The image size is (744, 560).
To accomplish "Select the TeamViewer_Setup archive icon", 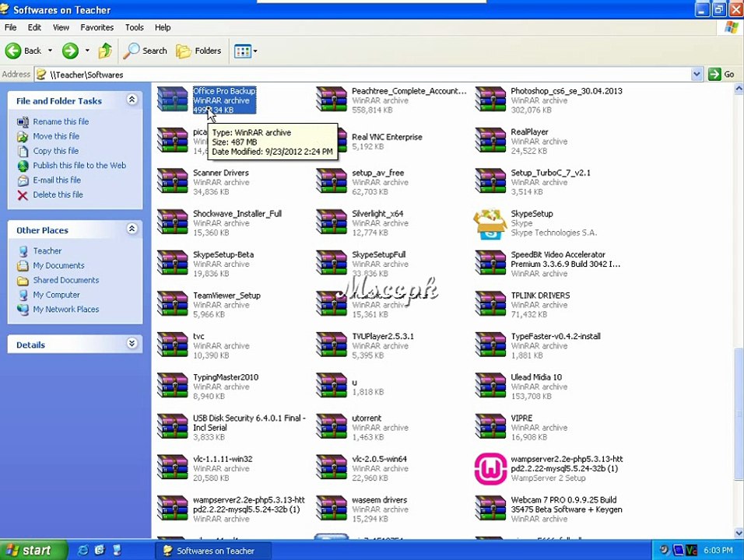I will click(173, 303).
